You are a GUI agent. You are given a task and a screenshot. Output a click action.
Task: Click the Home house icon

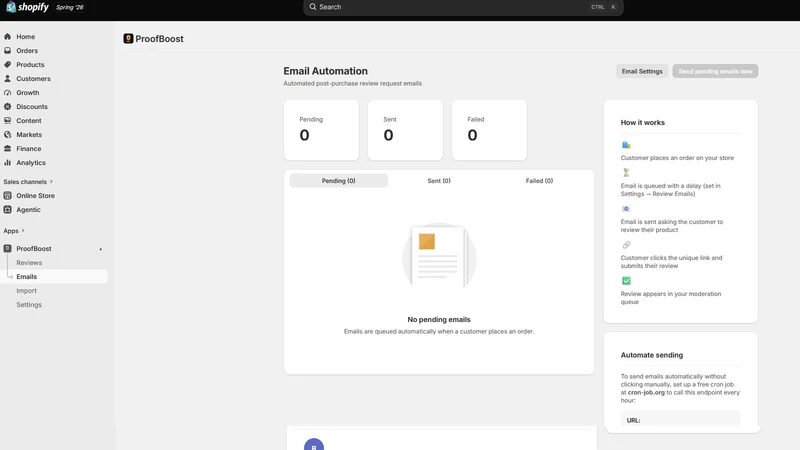pos(8,37)
